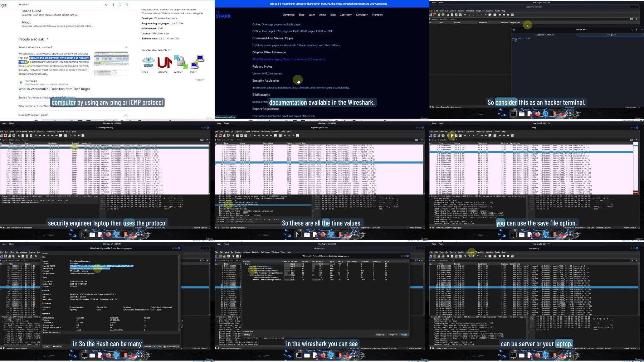
Task: Open the Wireshark Foundation developer link
Action: pyautogui.click(x=166, y=18)
